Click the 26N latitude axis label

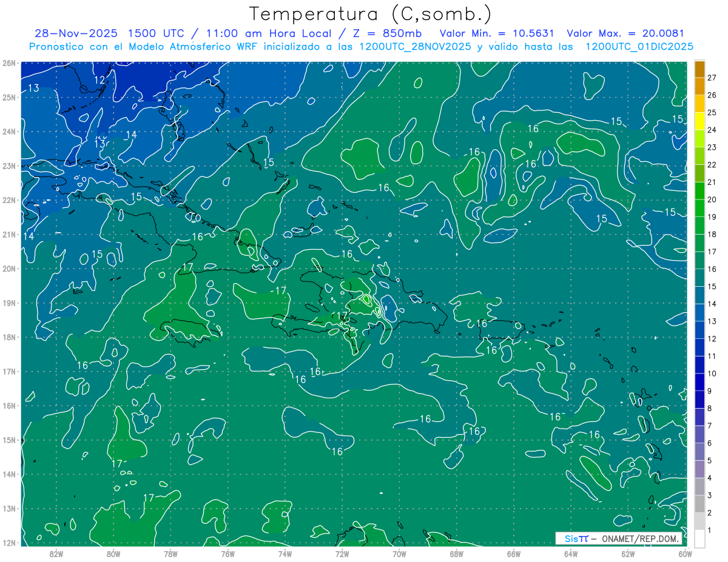pos(9,62)
